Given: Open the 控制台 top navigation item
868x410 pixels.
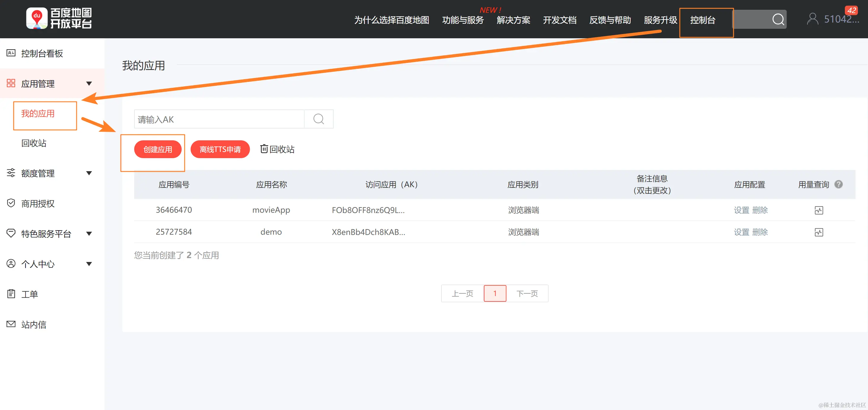Looking at the screenshot, I should [703, 20].
